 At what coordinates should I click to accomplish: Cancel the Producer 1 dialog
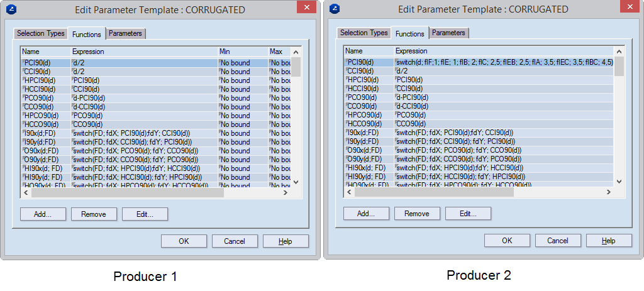click(x=235, y=241)
